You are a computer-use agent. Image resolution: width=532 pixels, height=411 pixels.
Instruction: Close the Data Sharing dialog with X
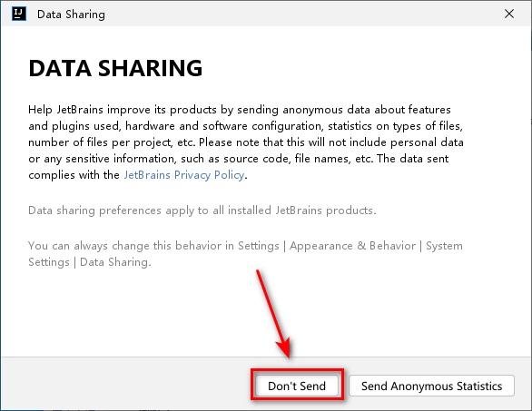[509, 14]
